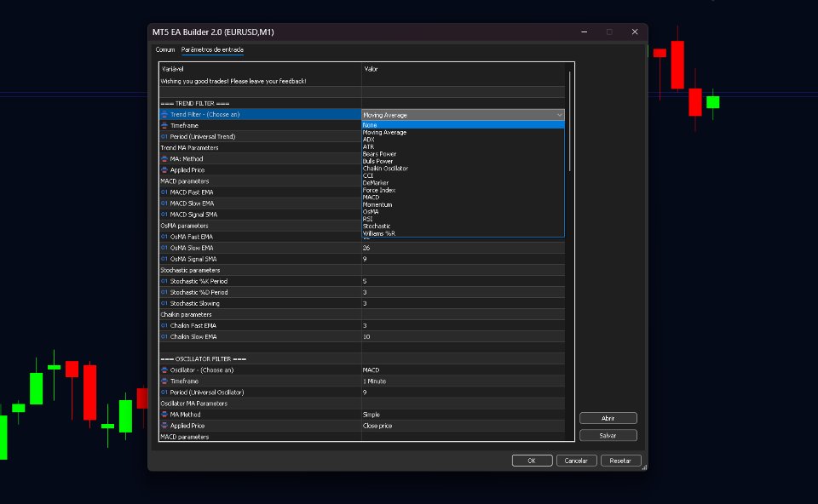Switch to the Comum tab

point(164,49)
